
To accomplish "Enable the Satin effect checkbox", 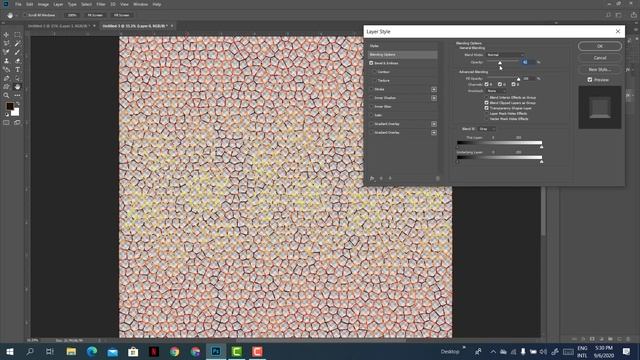I will [371, 115].
